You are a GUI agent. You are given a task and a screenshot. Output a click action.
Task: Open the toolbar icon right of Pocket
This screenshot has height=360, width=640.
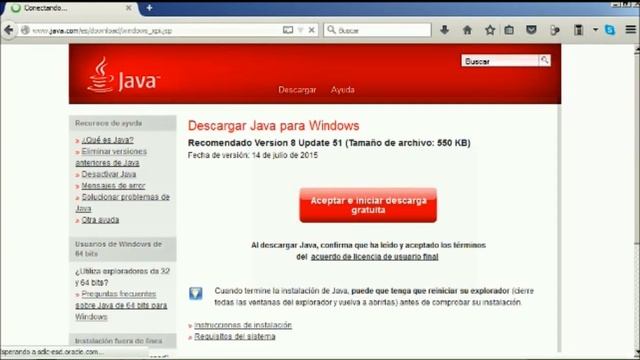(x=554, y=30)
